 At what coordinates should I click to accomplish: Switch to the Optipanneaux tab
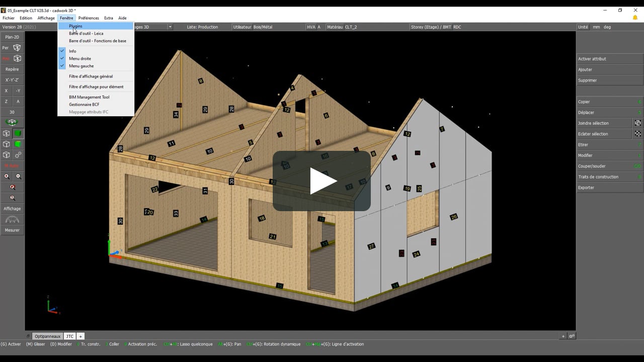(x=48, y=336)
